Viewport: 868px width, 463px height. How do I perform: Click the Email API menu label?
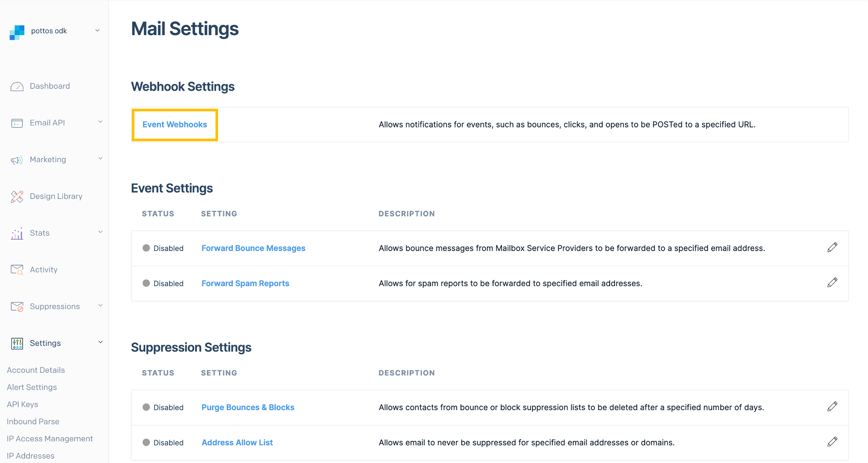[47, 123]
